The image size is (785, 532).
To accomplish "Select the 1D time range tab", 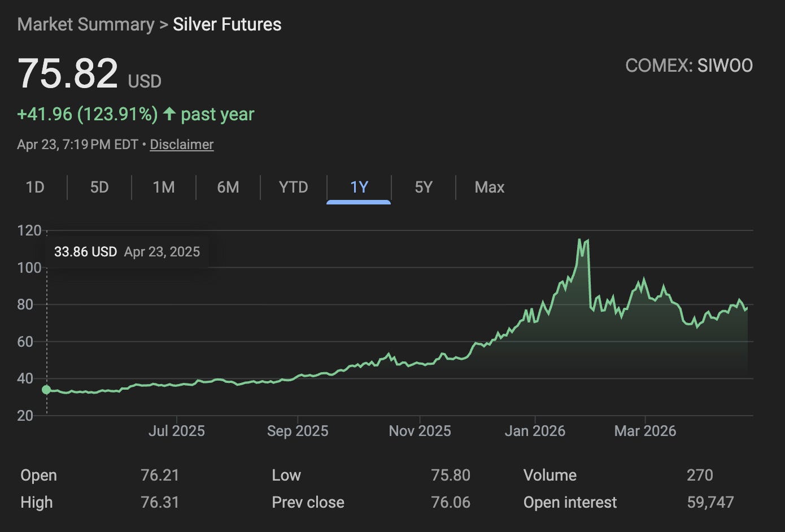I will click(35, 187).
